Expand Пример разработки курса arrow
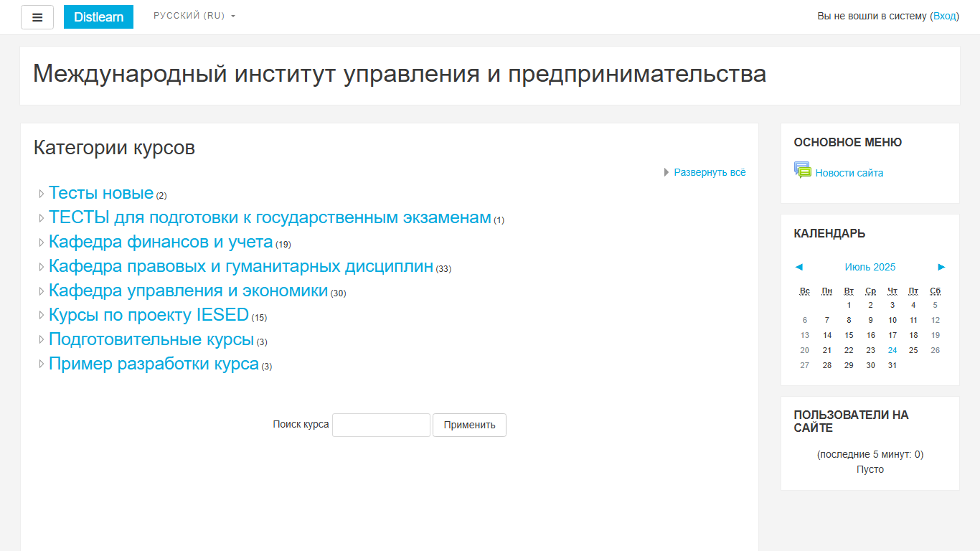 42,364
